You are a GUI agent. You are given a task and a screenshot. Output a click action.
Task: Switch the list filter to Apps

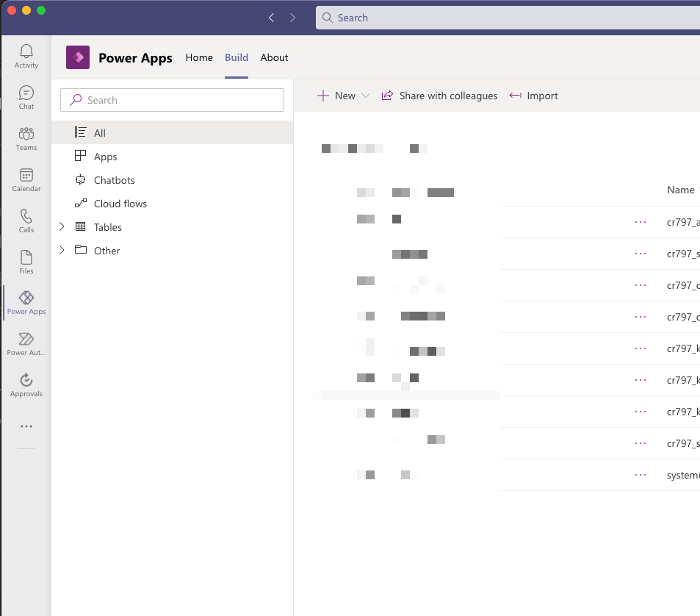[105, 156]
